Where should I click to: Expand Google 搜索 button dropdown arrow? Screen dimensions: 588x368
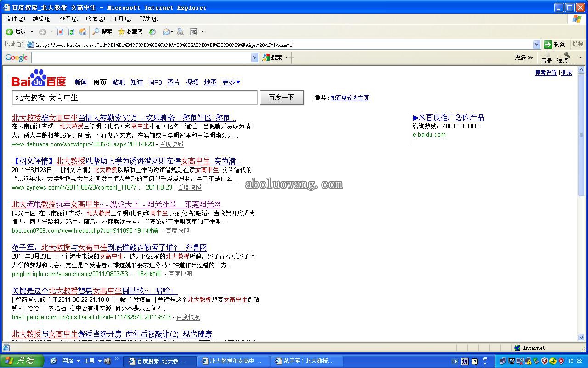286,57
